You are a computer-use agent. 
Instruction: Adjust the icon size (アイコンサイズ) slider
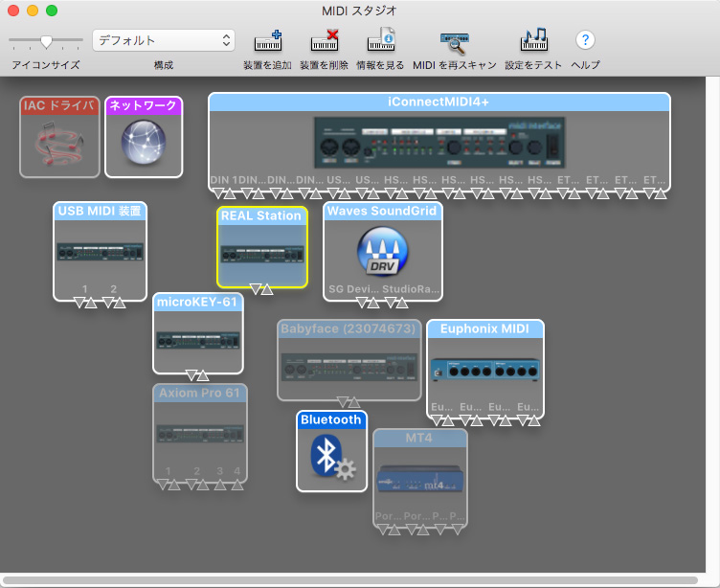point(46,41)
